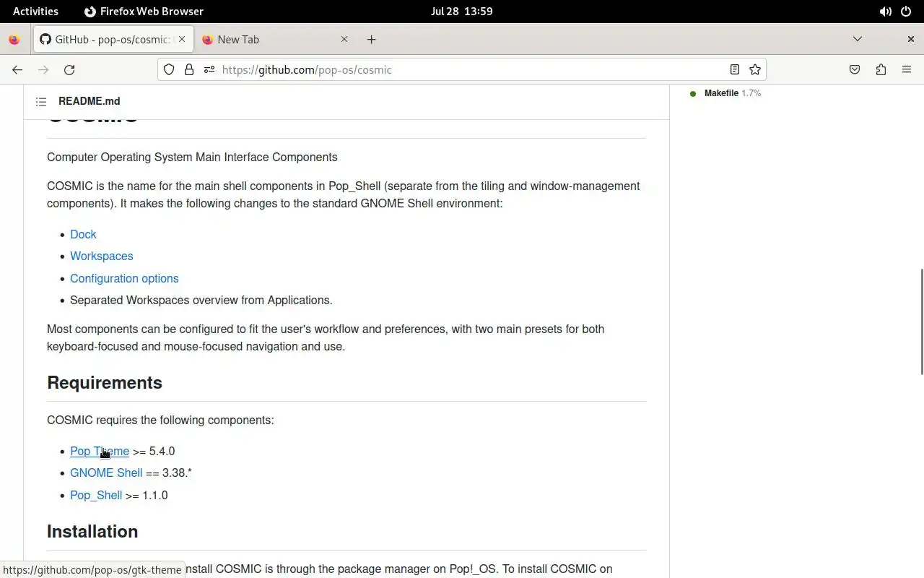Close the GitHub pop-os/cosmic tab
Image resolution: width=924 pixels, height=578 pixels.
pyautogui.click(x=182, y=40)
